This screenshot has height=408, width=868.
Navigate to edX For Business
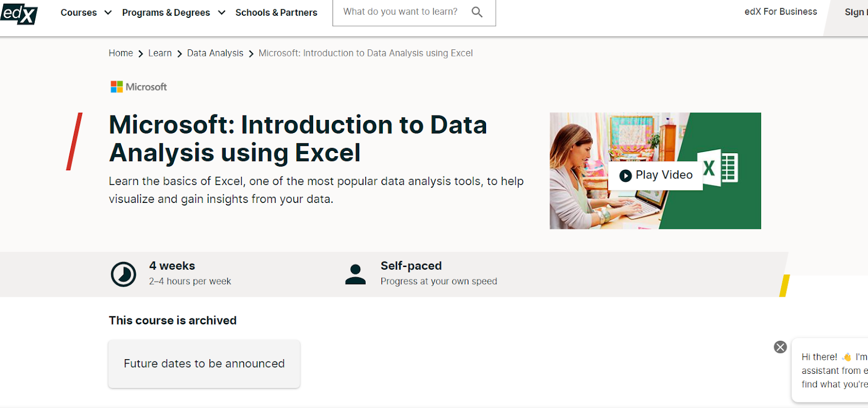(x=780, y=11)
